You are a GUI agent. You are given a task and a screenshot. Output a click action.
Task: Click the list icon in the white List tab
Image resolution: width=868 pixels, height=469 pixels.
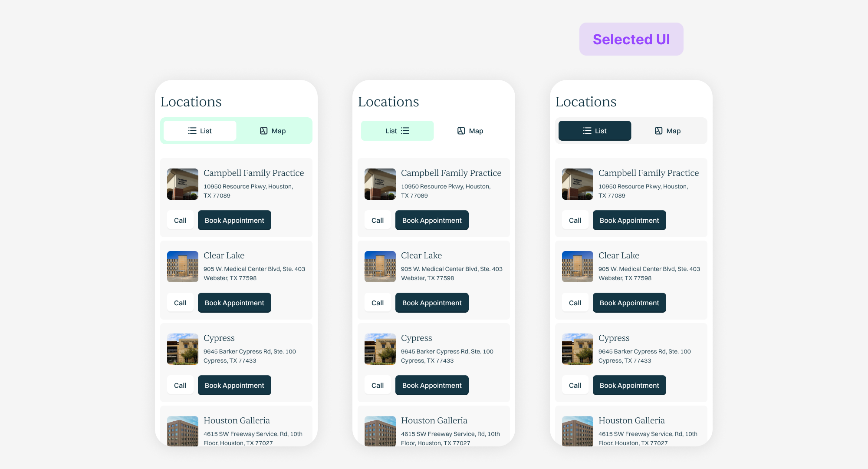tap(192, 131)
